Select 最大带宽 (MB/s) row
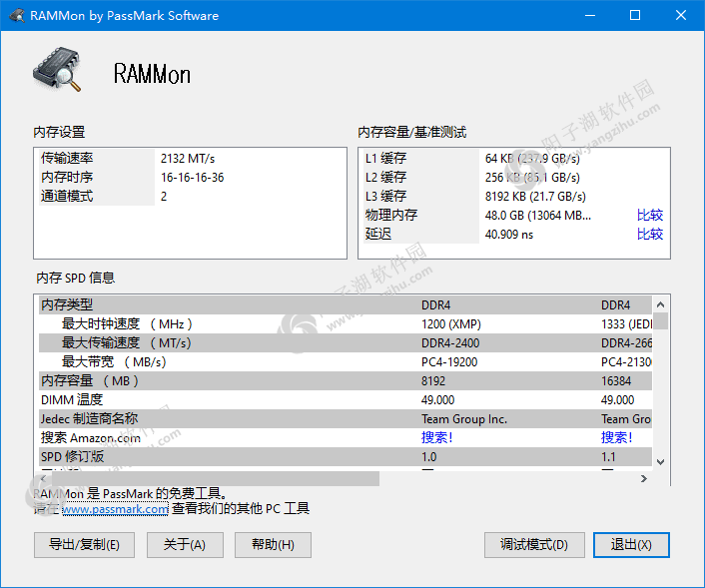The height and width of the screenshot is (588, 705). (345, 361)
